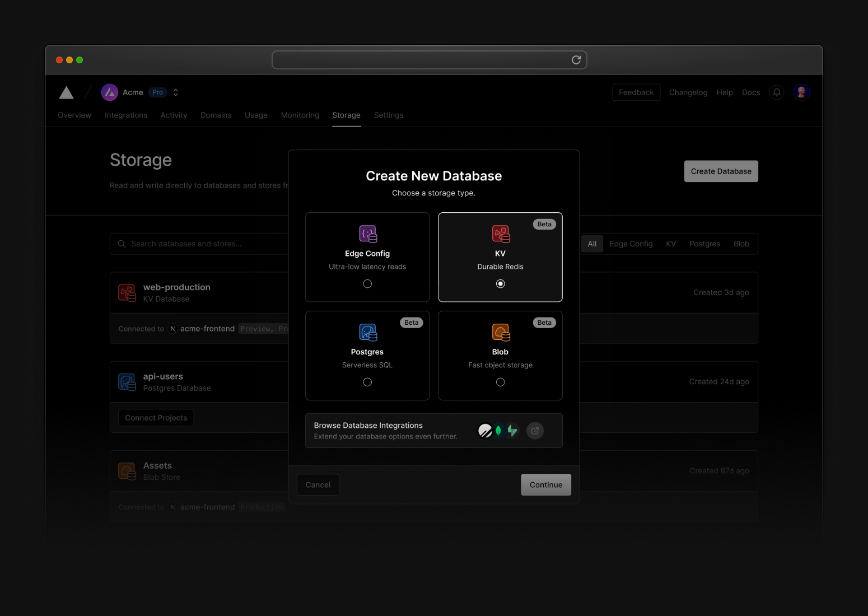Viewport: 868px width, 616px height.
Task: Open the Changelog link
Action: coord(688,92)
